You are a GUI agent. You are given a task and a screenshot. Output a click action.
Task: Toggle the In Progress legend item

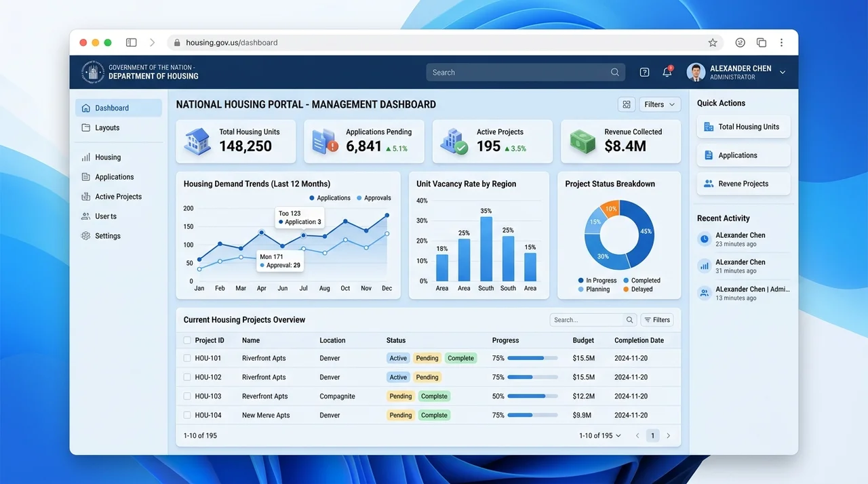click(x=597, y=280)
